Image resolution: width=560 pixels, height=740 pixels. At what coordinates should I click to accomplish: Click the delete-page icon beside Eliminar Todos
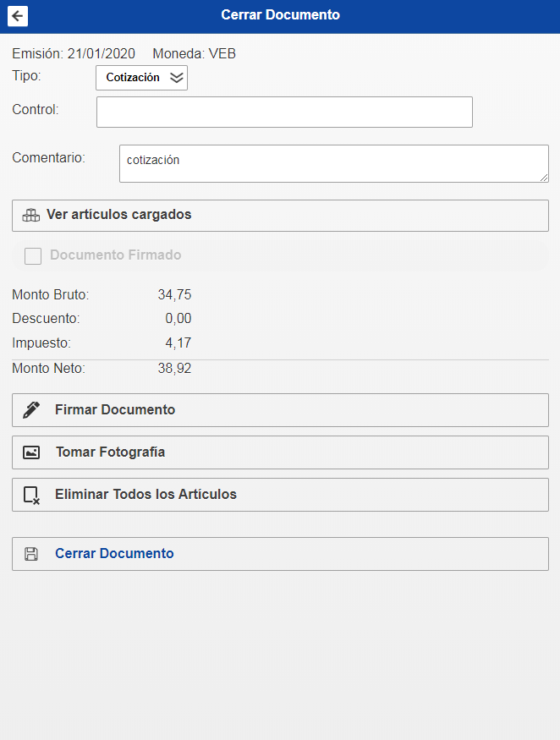pyautogui.click(x=31, y=495)
